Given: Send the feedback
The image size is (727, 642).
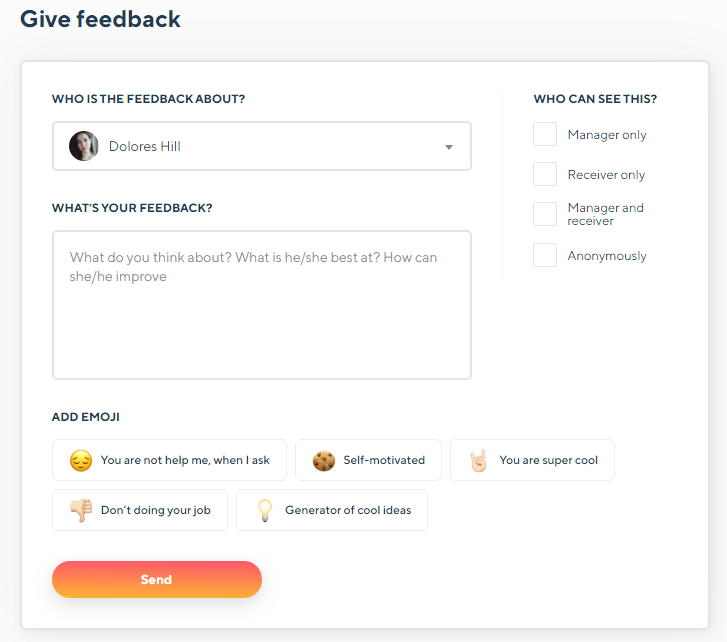Looking at the screenshot, I should click(x=157, y=579).
